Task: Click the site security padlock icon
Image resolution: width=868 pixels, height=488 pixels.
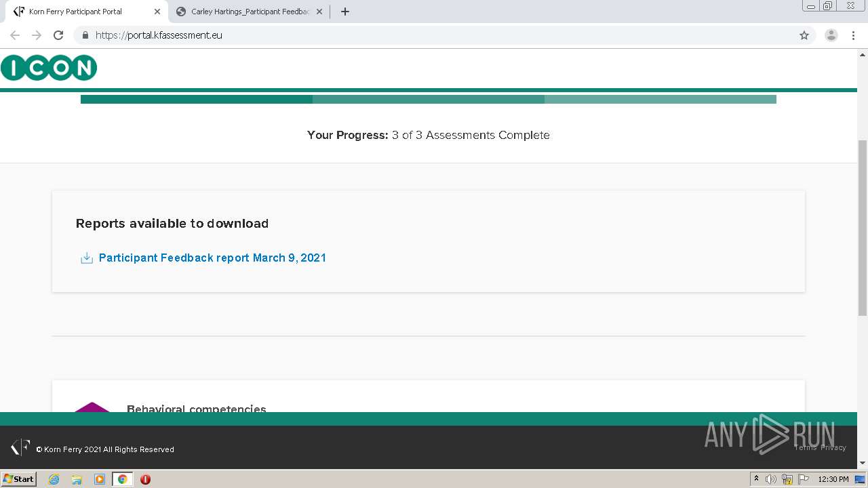Action: click(x=85, y=35)
